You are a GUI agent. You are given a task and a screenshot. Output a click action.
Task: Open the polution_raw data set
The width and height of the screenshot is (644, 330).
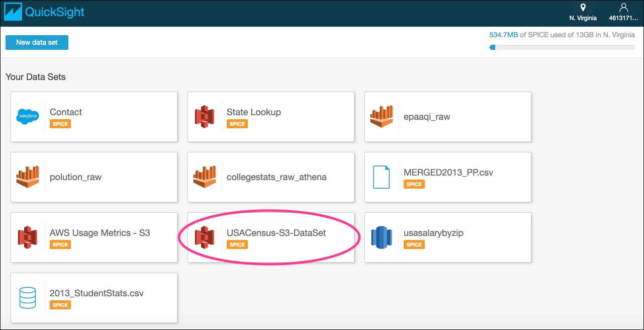click(94, 177)
